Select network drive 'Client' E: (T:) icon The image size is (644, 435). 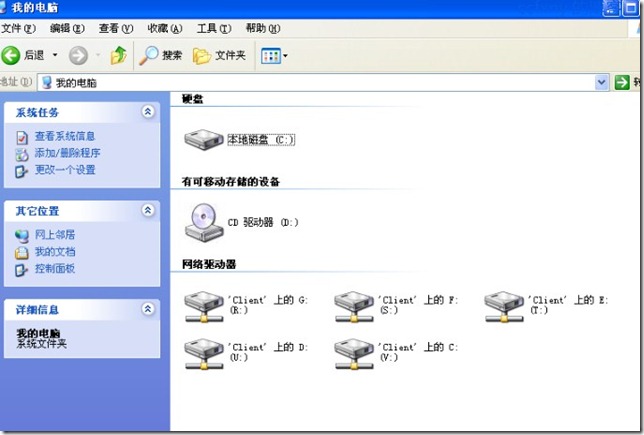[504, 306]
